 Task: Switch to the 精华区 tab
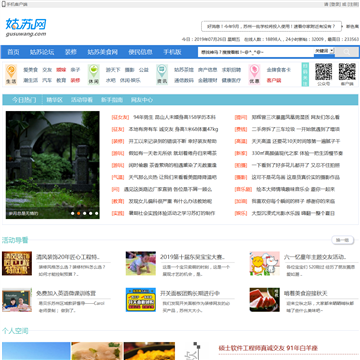tap(55, 100)
